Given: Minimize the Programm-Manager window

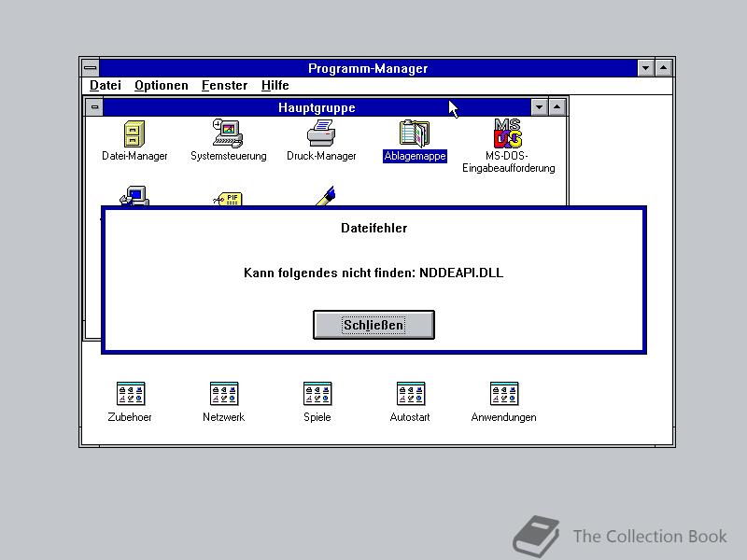Looking at the screenshot, I should (x=645, y=68).
